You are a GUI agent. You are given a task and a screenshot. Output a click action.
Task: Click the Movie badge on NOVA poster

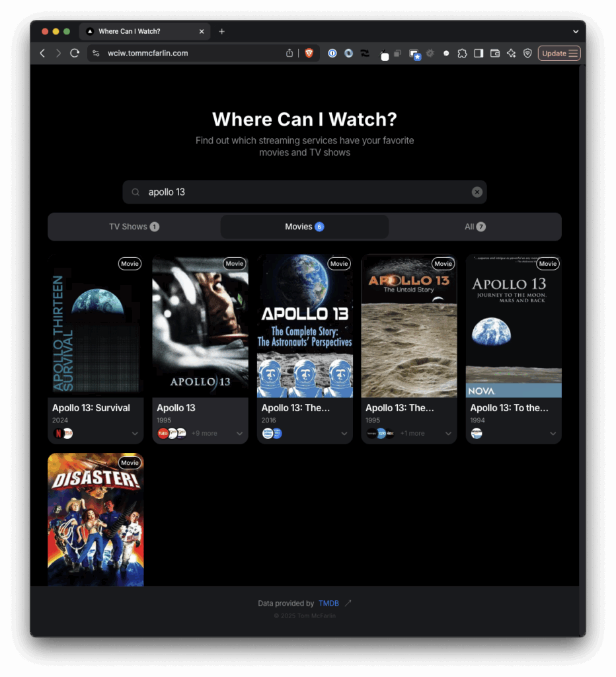tap(548, 264)
